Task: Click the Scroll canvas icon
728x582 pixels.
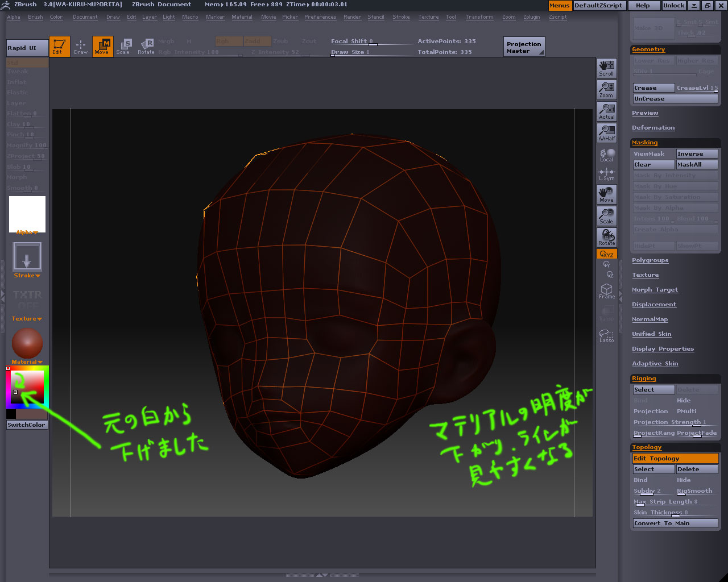Action: (607, 68)
